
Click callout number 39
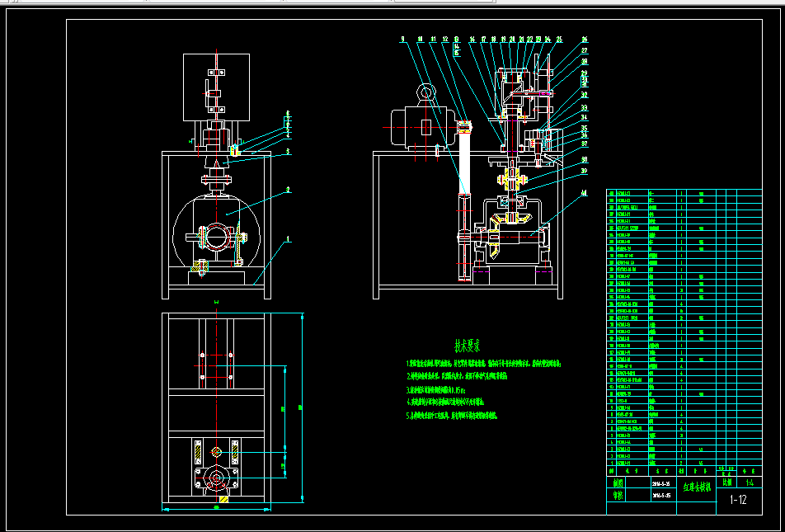pyautogui.click(x=585, y=172)
